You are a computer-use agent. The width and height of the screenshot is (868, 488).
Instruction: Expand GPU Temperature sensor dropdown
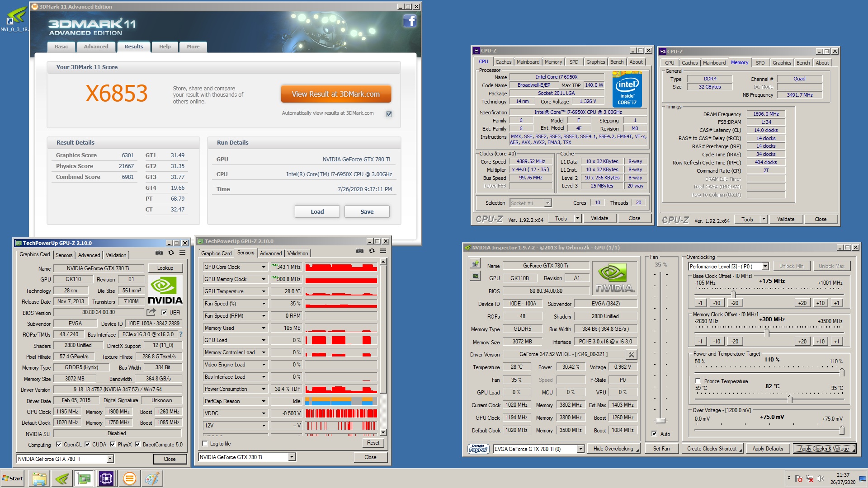pyautogui.click(x=264, y=291)
